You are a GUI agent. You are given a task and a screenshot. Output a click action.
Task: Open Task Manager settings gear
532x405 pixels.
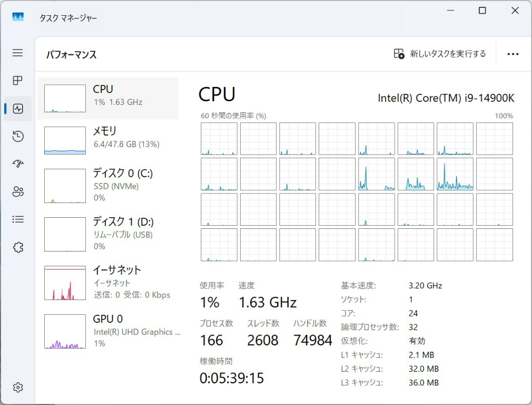click(x=18, y=388)
